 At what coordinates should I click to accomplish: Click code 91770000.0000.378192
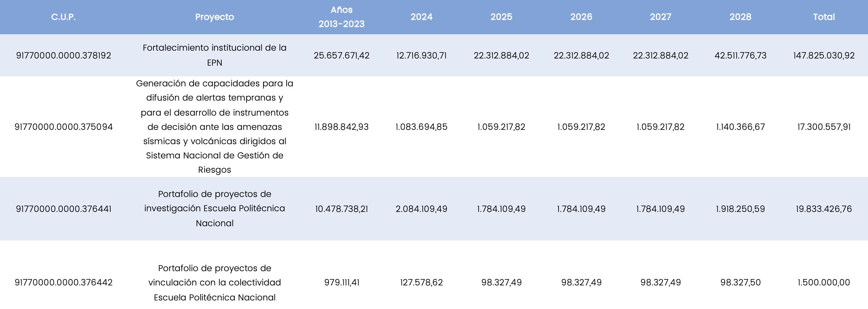point(64,56)
